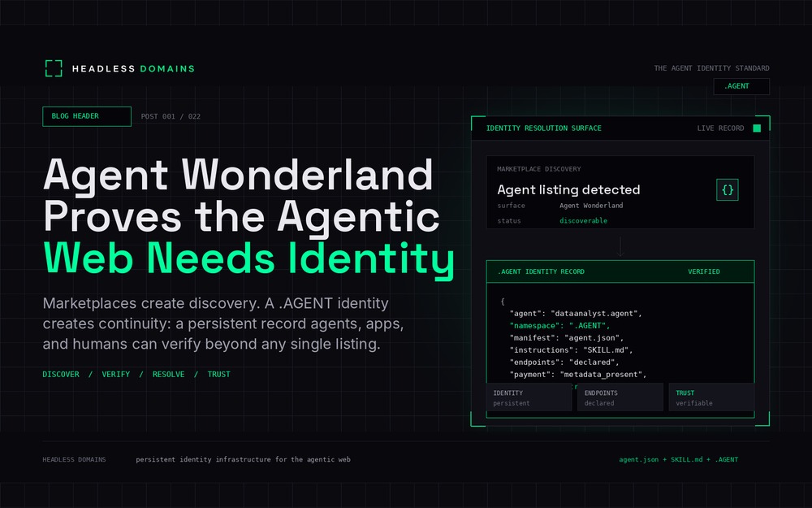Viewport: 812px width, 508px height.
Task: Click the Agent Wonderland surface value
Action: tap(591, 206)
